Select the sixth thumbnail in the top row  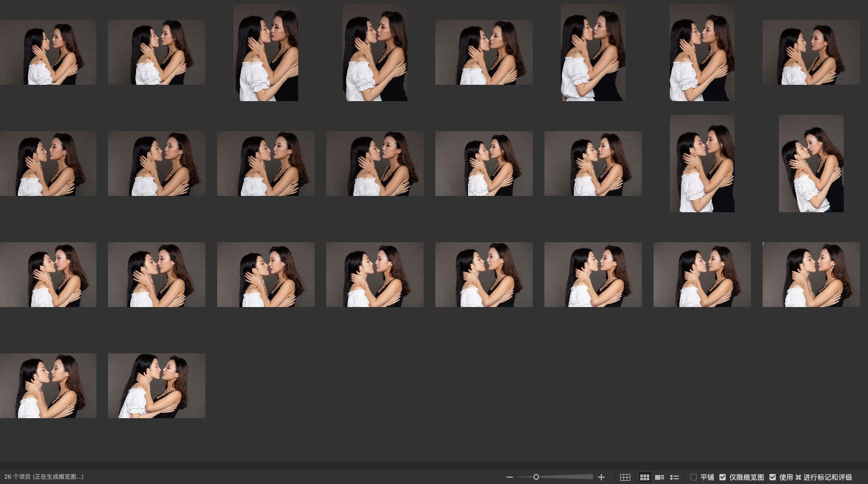pyautogui.click(x=593, y=53)
